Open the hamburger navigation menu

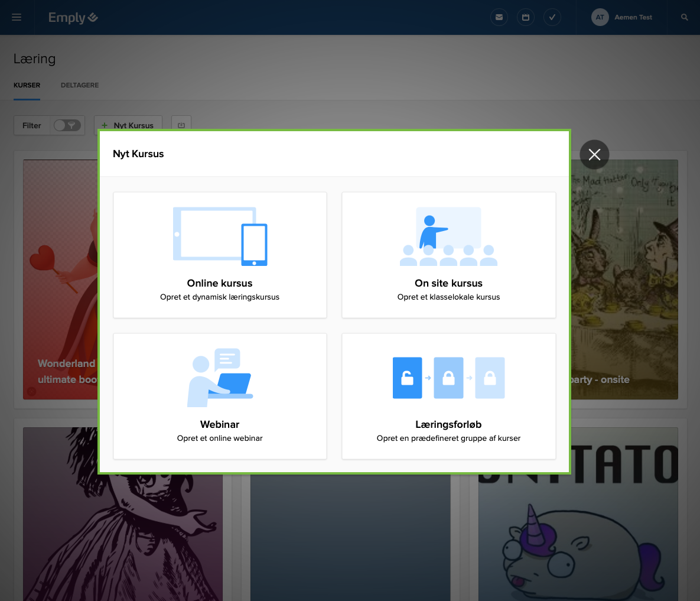17,17
